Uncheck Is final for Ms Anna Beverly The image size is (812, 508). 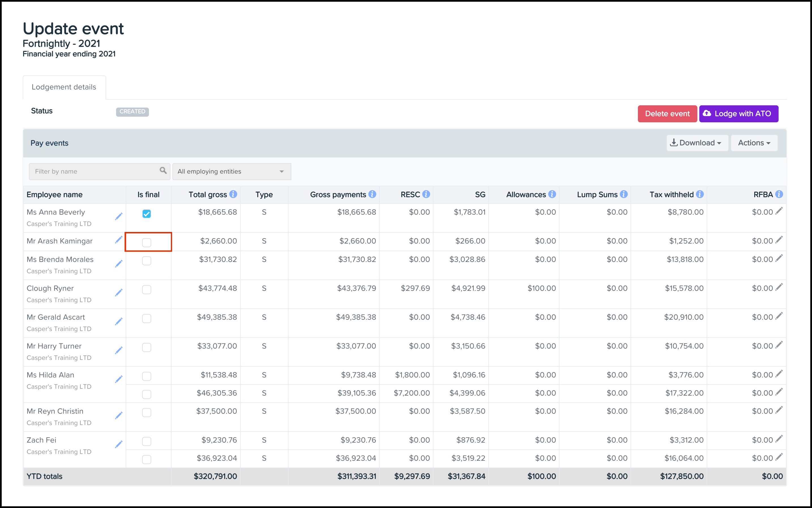146,214
